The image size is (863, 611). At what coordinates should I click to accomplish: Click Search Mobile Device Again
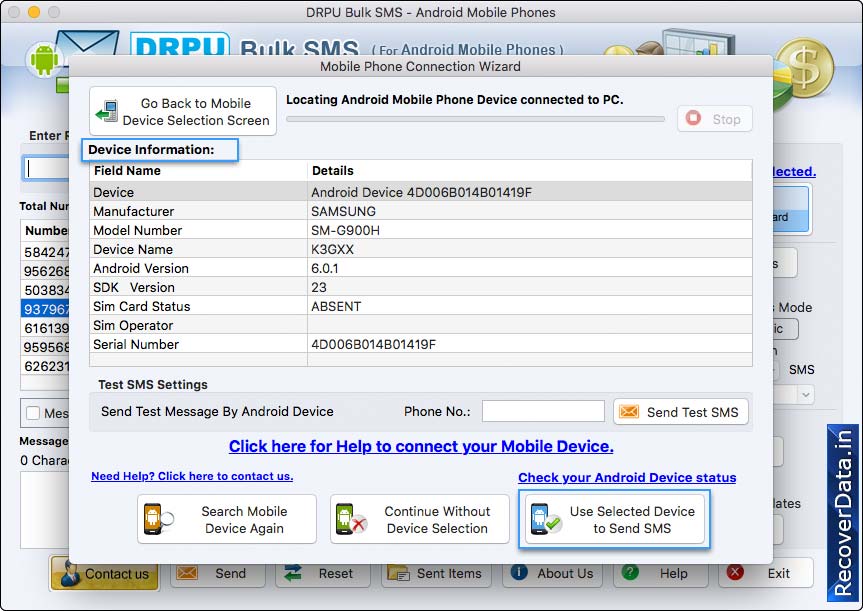(227, 519)
